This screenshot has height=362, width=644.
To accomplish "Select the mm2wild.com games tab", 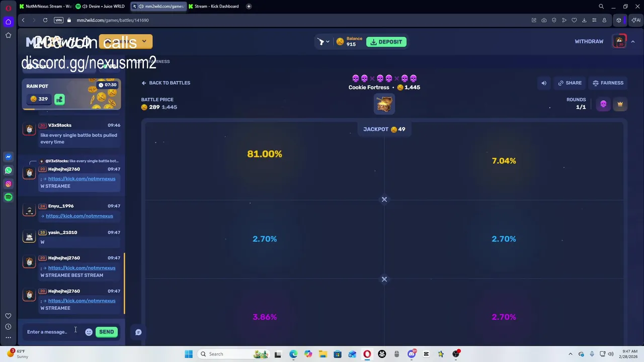I will point(158,7).
